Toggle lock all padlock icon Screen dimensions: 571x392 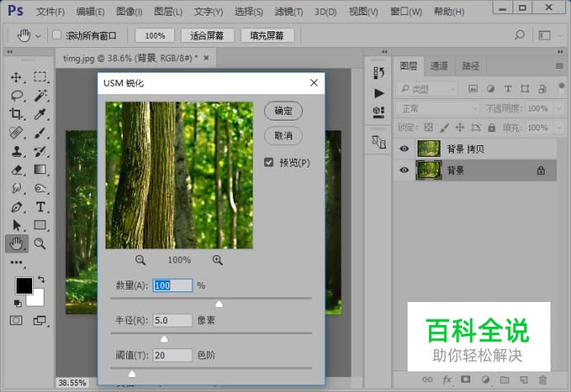coord(492,128)
